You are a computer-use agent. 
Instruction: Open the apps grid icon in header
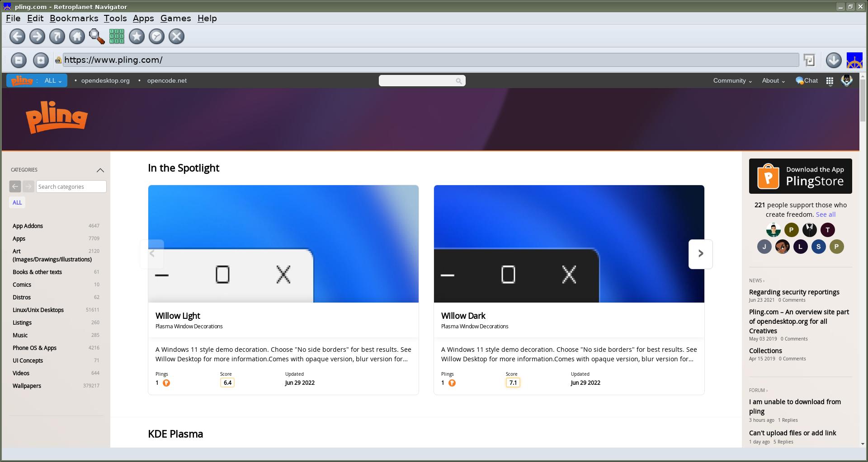point(830,81)
